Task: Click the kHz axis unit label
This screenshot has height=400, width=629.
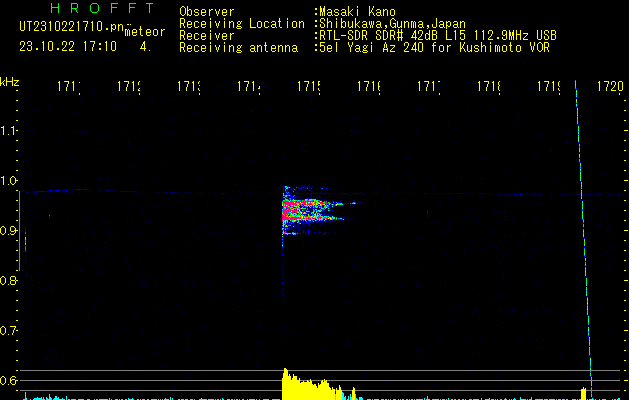Action: [x=9, y=80]
